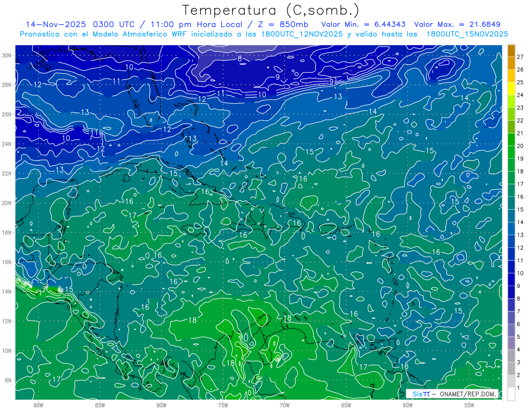532x411 pixels.
Task: Select the legend value 3
Action: click(x=519, y=363)
